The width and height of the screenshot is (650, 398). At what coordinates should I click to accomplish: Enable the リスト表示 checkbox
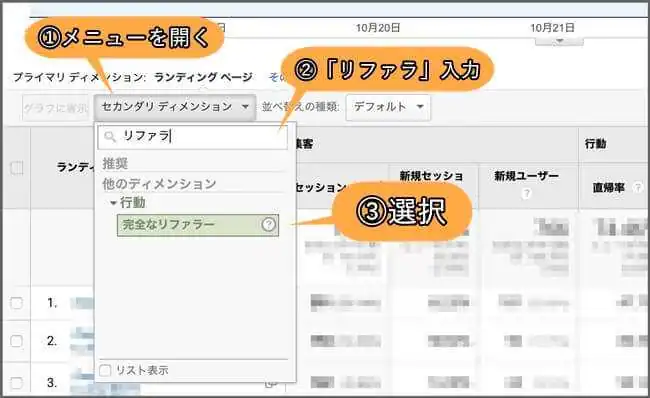(105, 370)
